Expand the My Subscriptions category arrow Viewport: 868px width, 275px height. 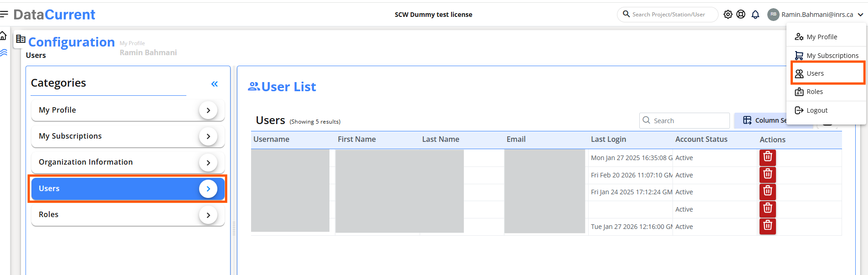(208, 136)
